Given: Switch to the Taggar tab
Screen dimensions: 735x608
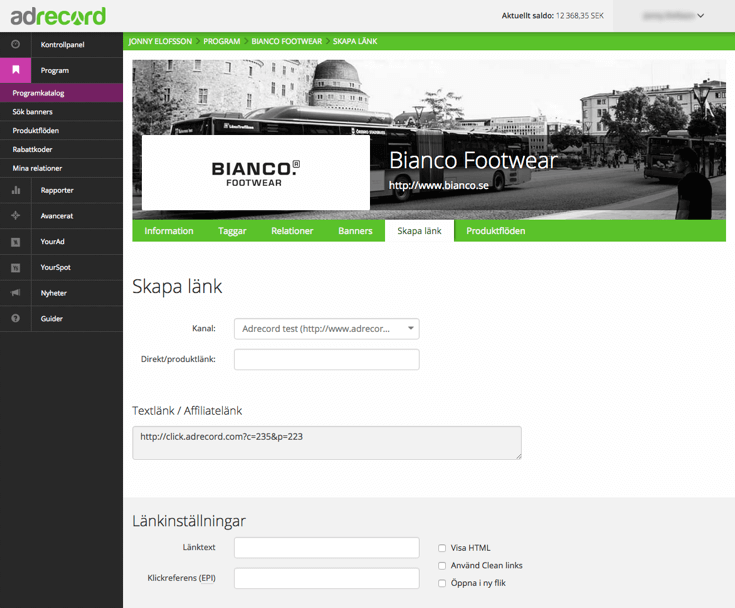Looking at the screenshot, I should pos(232,231).
